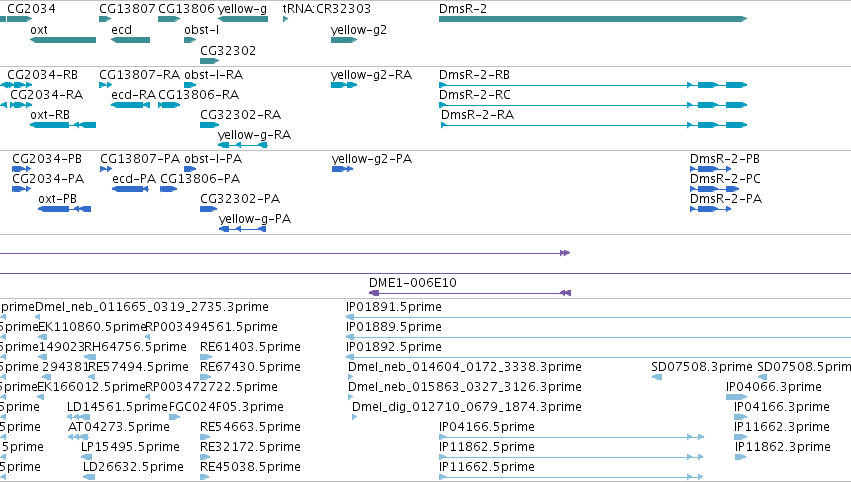Image resolution: width=851 pixels, height=482 pixels.
Task: Click the CG32302 gene label
Action: coord(228,50)
